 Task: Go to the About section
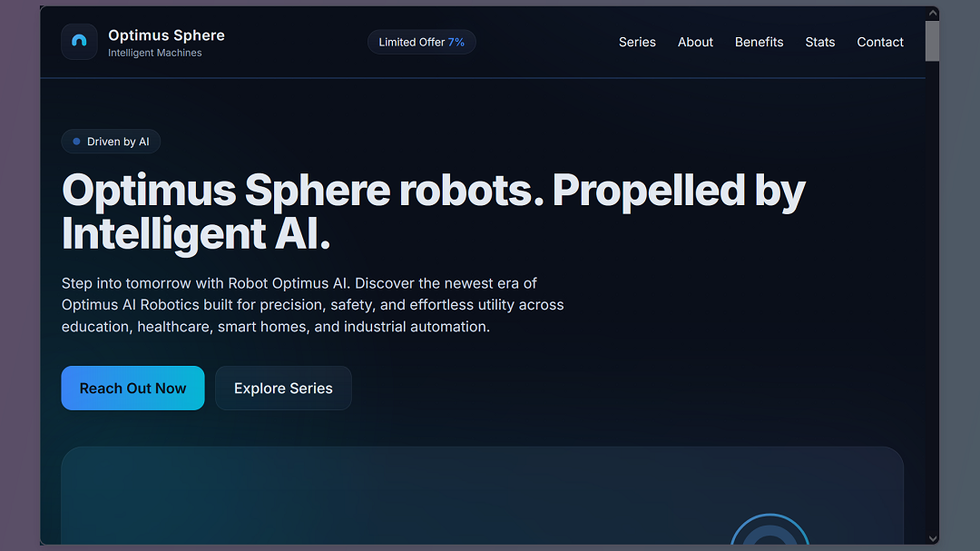point(695,42)
